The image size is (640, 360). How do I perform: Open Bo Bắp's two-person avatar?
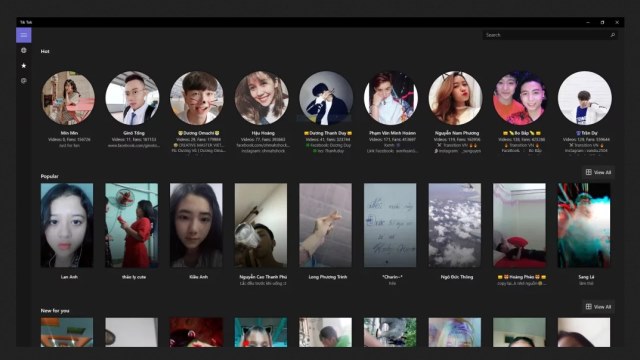[x=520, y=98]
